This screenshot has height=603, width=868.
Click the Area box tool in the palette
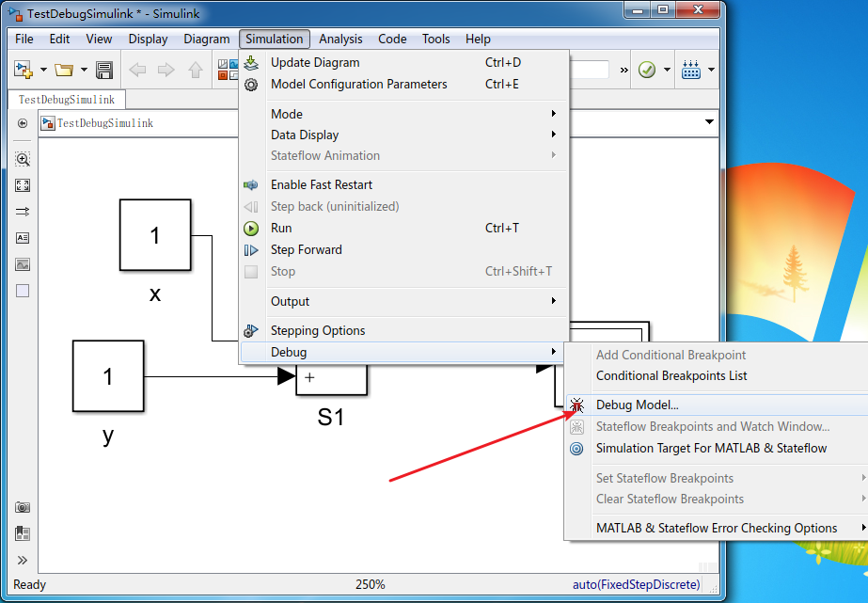[x=22, y=290]
